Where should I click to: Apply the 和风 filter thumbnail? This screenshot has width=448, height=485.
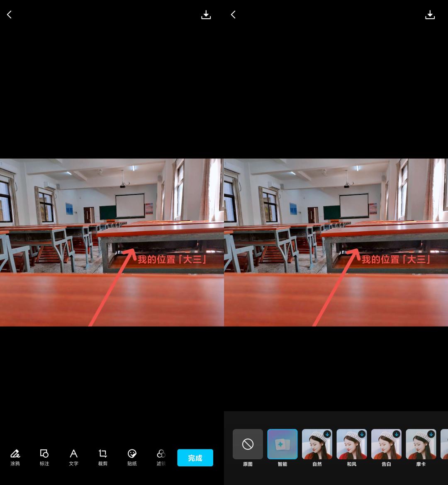point(352,444)
